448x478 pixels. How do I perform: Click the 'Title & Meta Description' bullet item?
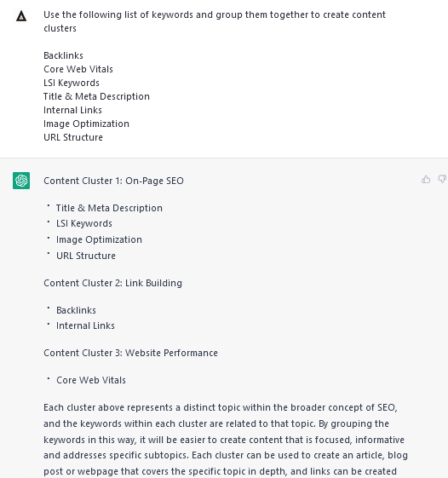click(x=109, y=208)
